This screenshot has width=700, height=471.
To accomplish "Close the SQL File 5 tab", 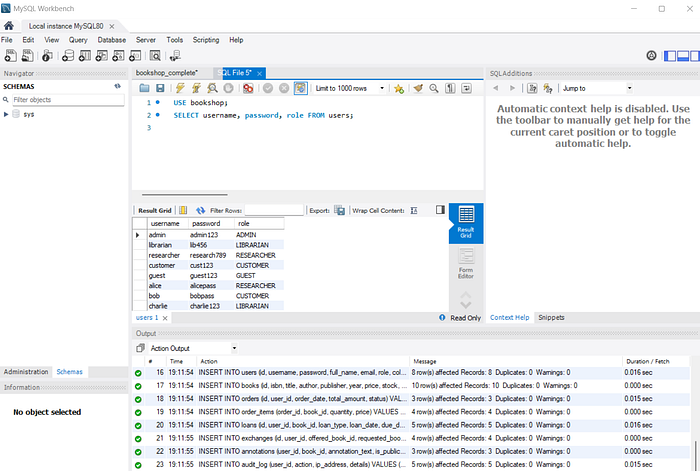I will pyautogui.click(x=259, y=73).
